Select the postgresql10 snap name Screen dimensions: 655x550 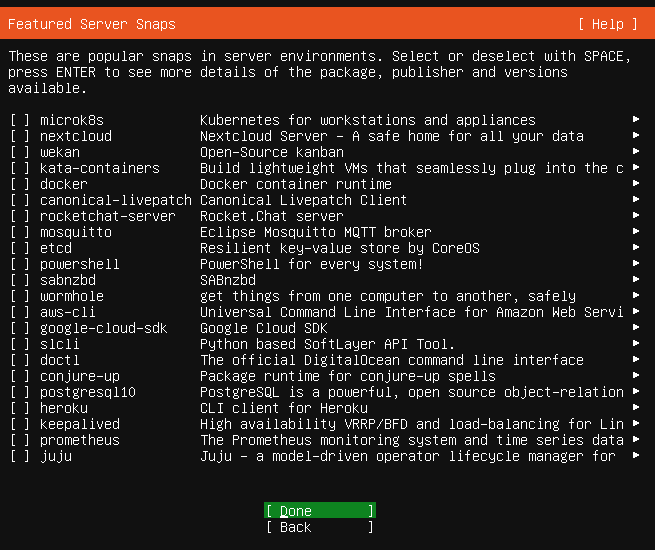coord(87,392)
